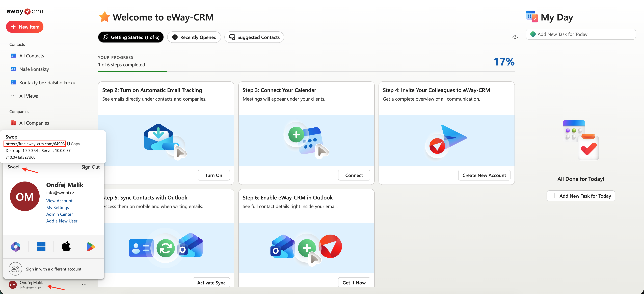Click the Microsoft 365 Copilot icon
The height and width of the screenshot is (294, 644).
tap(16, 247)
